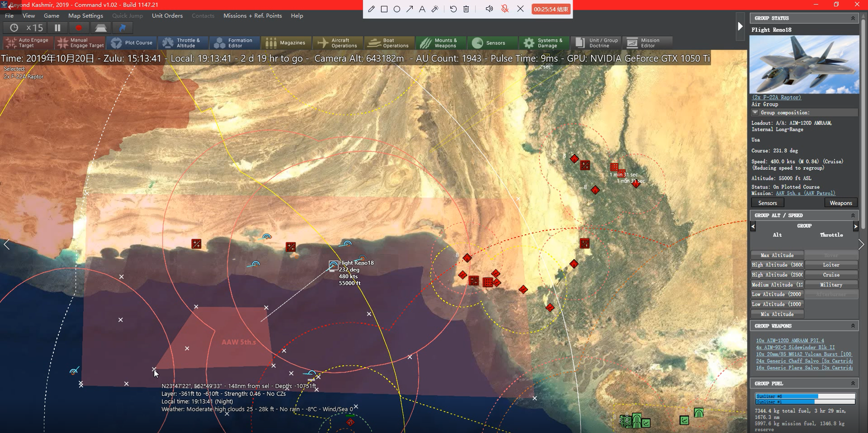Unmute the recorder microphone
The width and height of the screenshot is (868, 433).
coord(505,9)
